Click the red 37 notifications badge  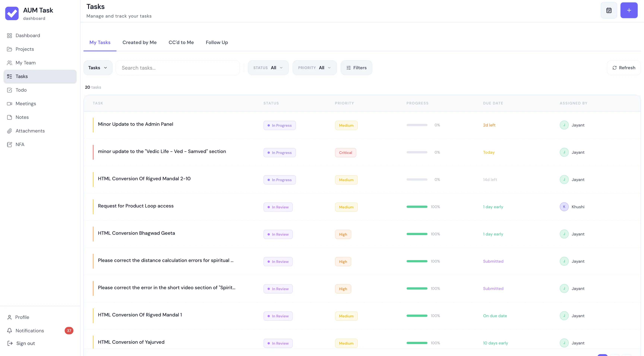tap(69, 331)
